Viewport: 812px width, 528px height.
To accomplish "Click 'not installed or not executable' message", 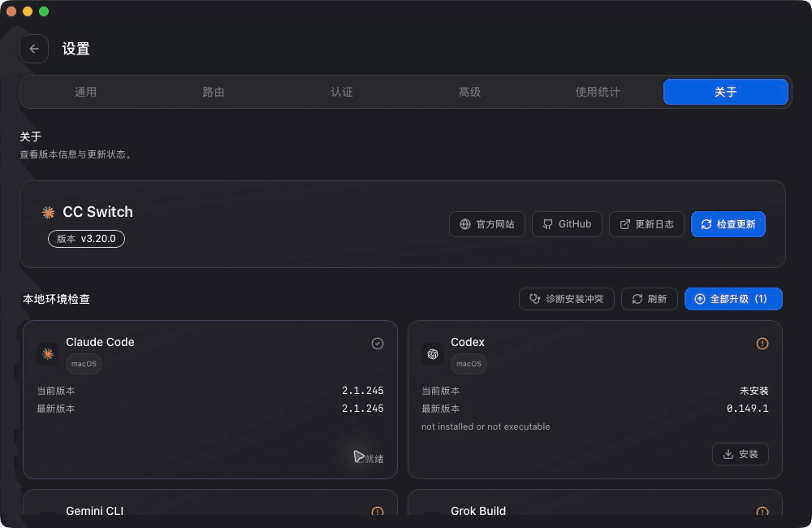I will pyautogui.click(x=486, y=427).
